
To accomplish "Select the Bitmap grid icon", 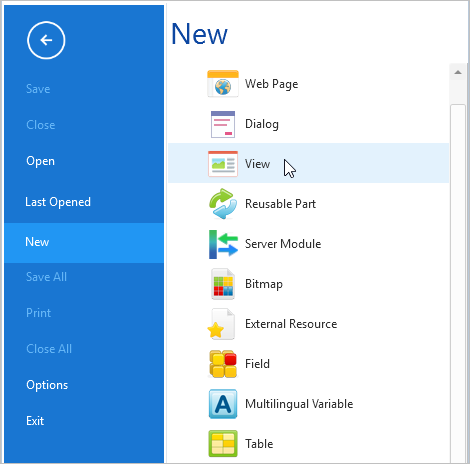I will (x=223, y=284).
